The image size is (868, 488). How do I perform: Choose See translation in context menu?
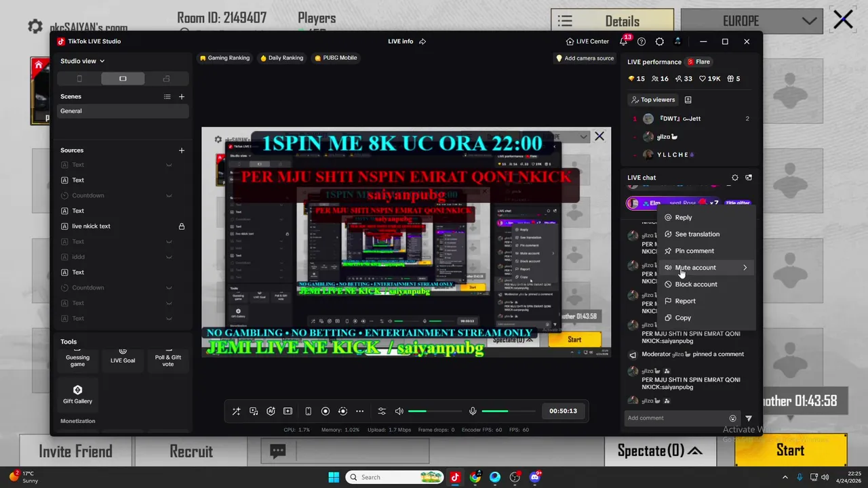(707, 234)
